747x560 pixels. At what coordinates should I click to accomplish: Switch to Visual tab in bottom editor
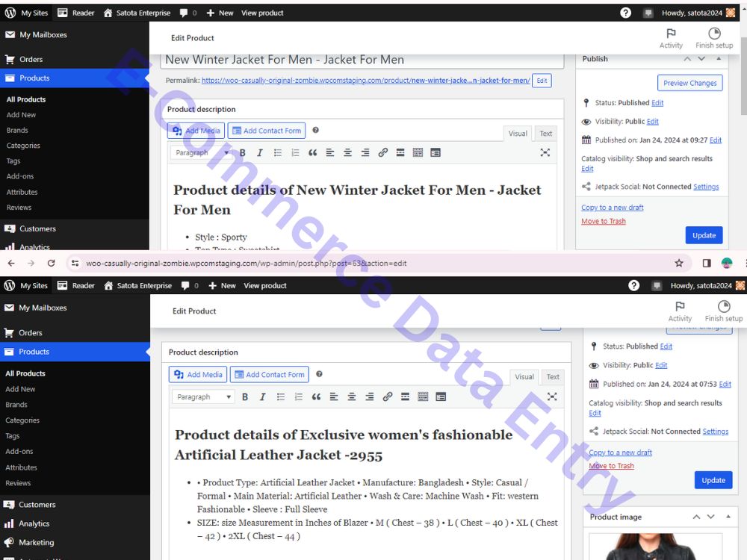[524, 376]
